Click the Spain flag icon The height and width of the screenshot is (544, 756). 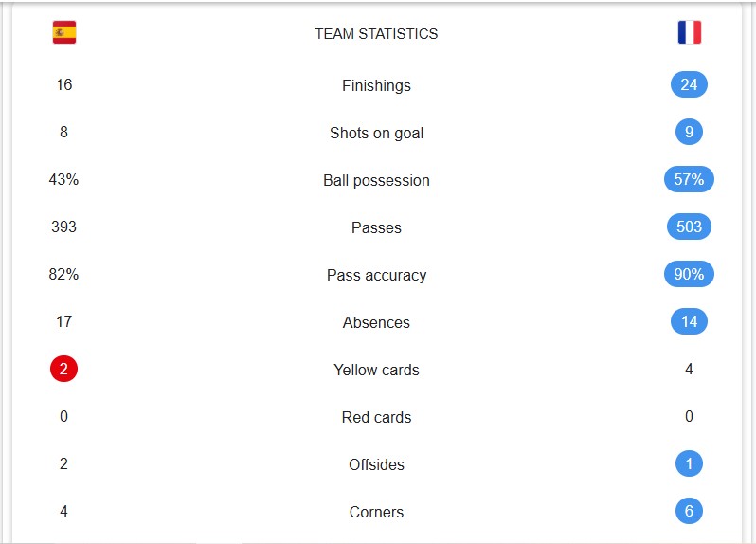tap(64, 33)
